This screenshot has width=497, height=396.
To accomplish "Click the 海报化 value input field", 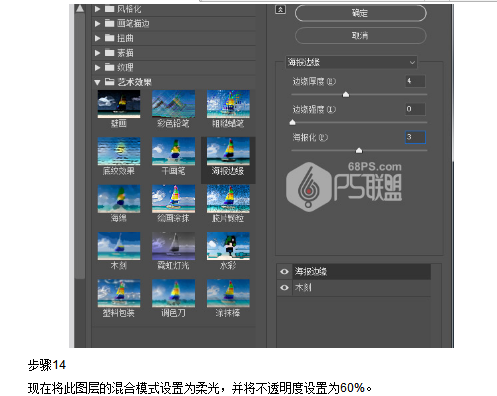I will pos(415,137).
